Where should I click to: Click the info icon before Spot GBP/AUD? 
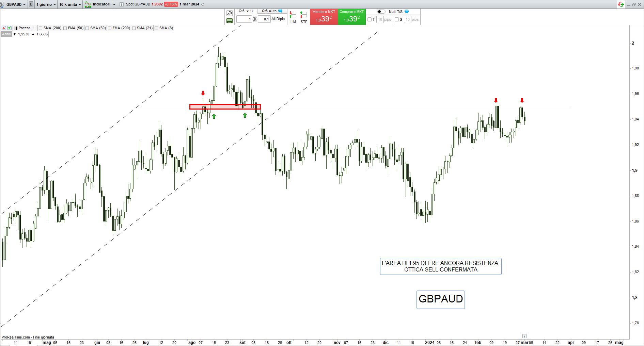122,4
